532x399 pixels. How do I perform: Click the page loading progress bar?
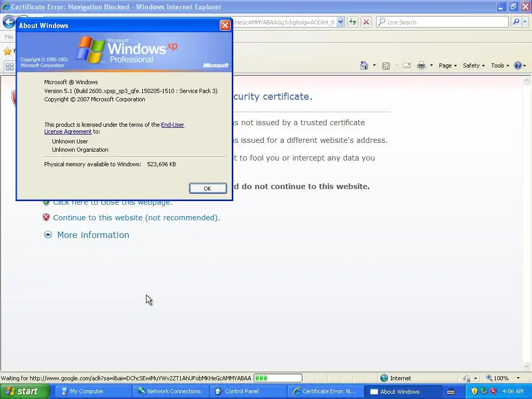(278, 378)
